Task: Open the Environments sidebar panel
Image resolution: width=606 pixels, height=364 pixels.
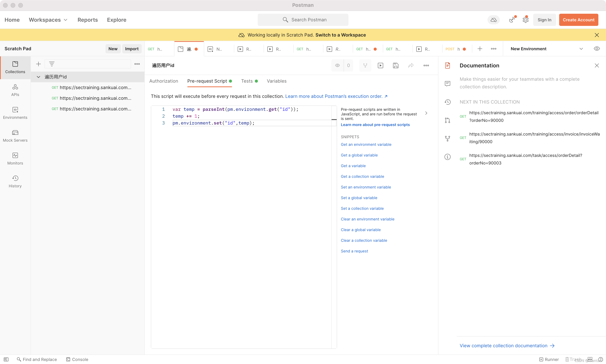Action: (15, 113)
